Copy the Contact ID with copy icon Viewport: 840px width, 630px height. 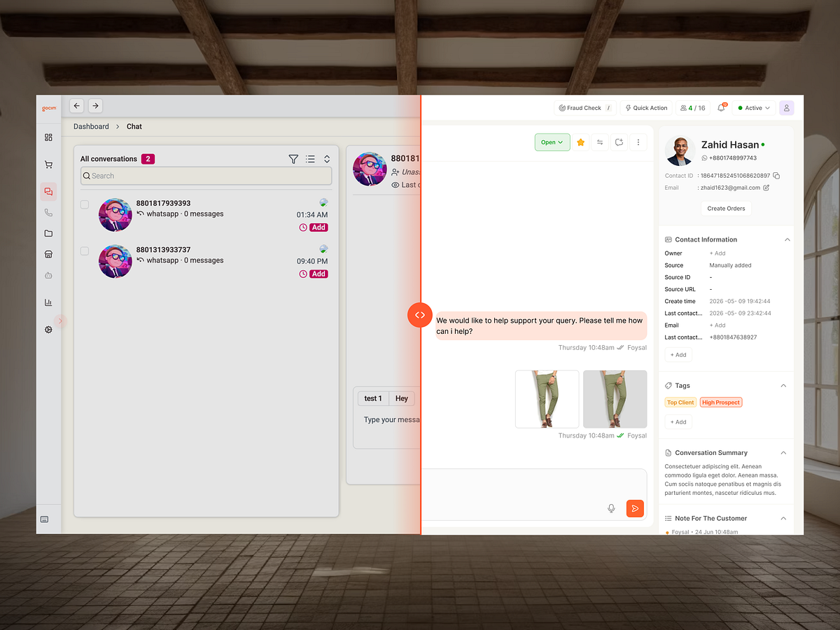[776, 176]
